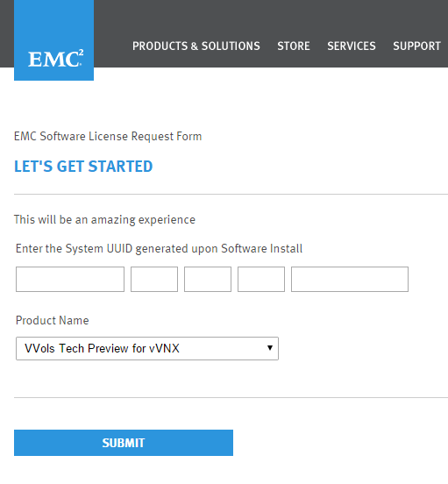Click the System UUID instruction label

click(159, 249)
